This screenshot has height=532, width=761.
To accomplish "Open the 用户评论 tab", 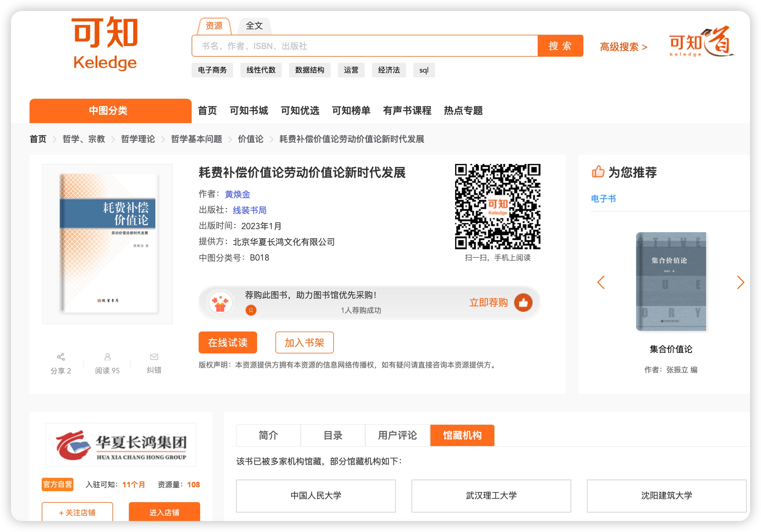I will [x=397, y=435].
